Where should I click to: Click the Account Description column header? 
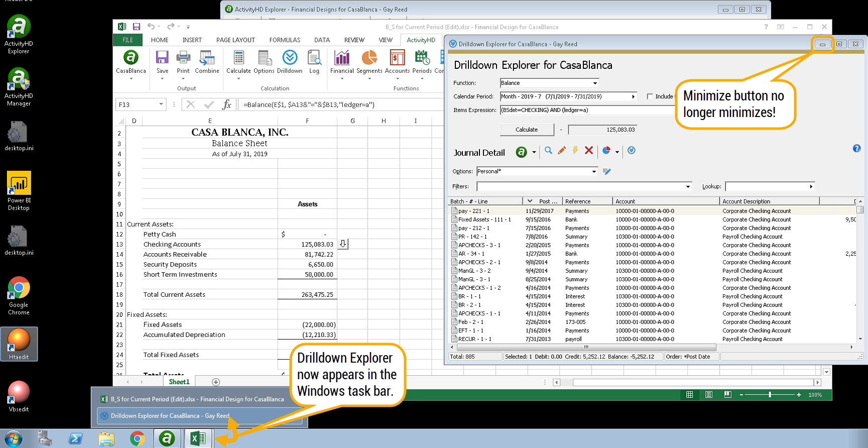tap(769, 201)
